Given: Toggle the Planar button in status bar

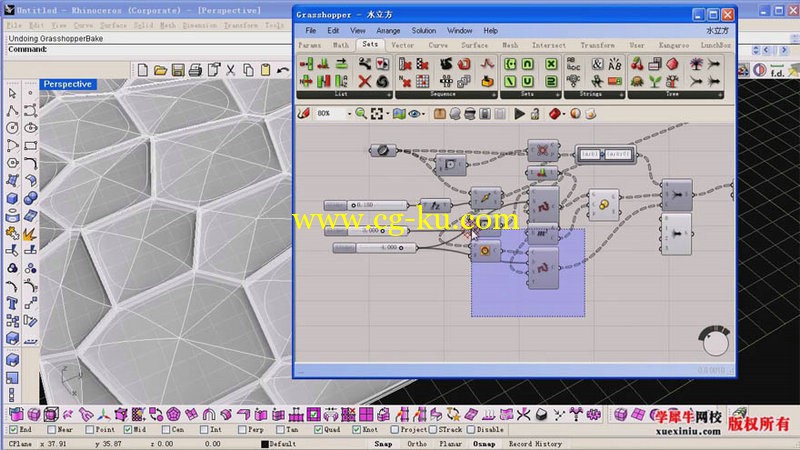Looking at the screenshot, I should pyautogui.click(x=451, y=444).
